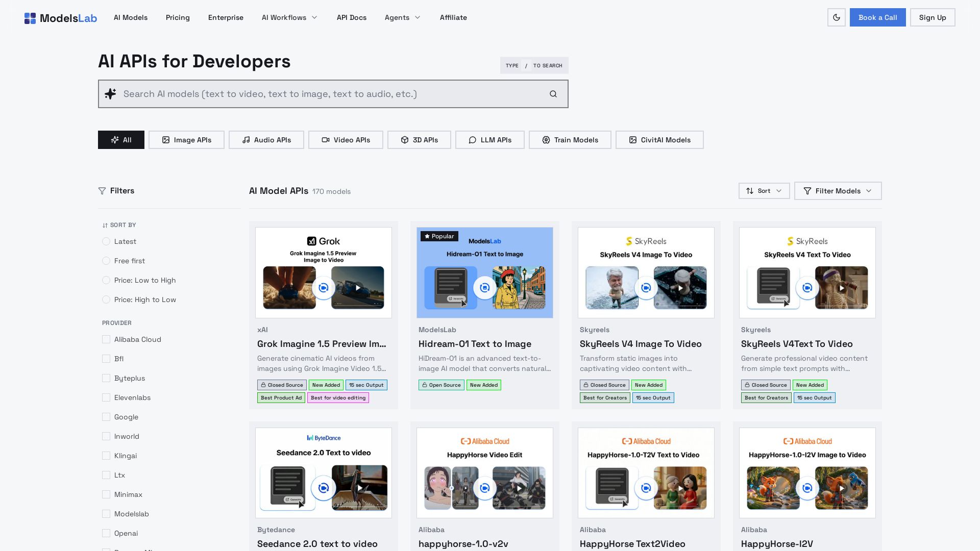Click the Popular star badge on Hidream card
Viewport: 980px width, 551px height.
tap(439, 236)
